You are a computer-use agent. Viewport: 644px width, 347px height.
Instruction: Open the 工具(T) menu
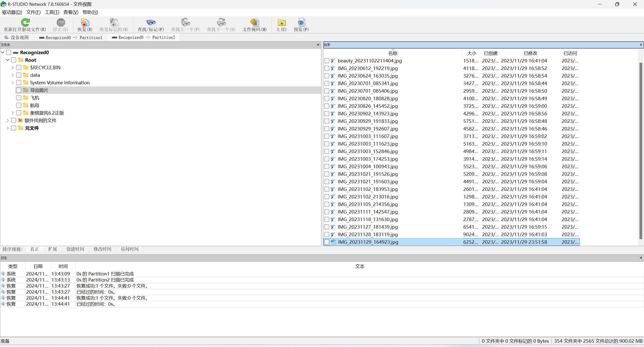coord(52,12)
